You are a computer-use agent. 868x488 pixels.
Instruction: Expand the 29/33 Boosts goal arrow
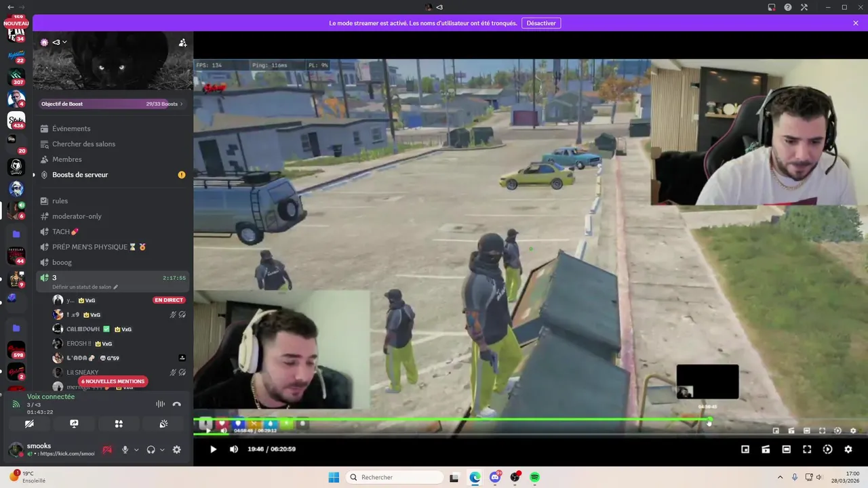tap(182, 104)
